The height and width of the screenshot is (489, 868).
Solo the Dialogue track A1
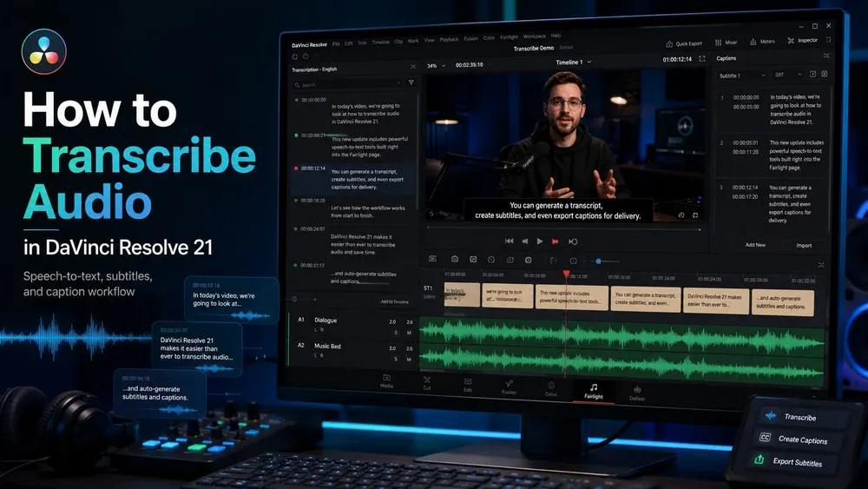coord(396,333)
